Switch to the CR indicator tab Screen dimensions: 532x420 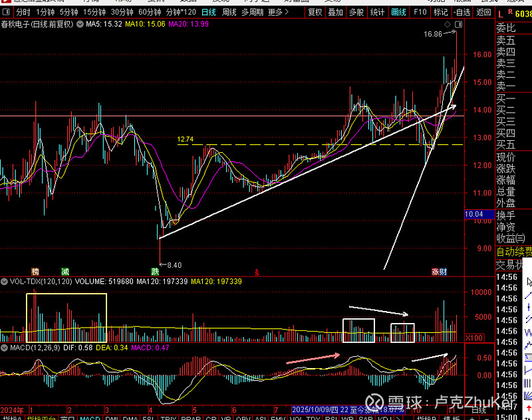click(x=211, y=417)
